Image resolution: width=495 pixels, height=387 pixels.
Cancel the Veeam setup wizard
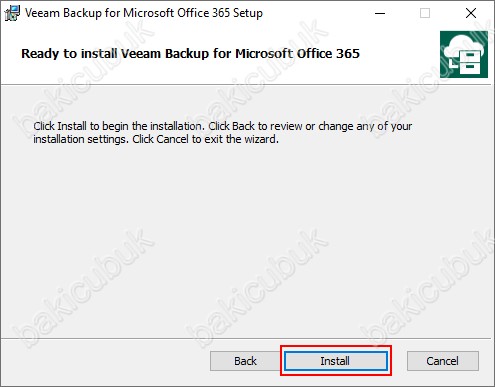443,361
